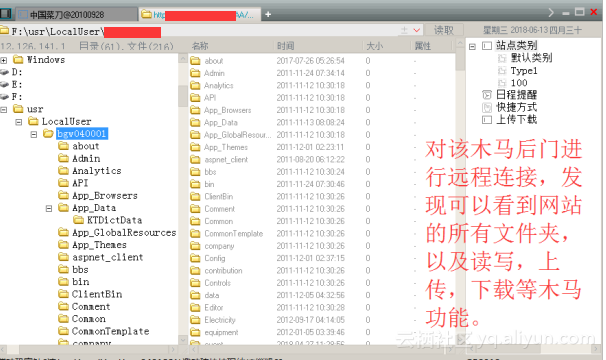This screenshot has height=360, width=606.
Task: Click the Config folder icon in file list
Action: click(195, 258)
